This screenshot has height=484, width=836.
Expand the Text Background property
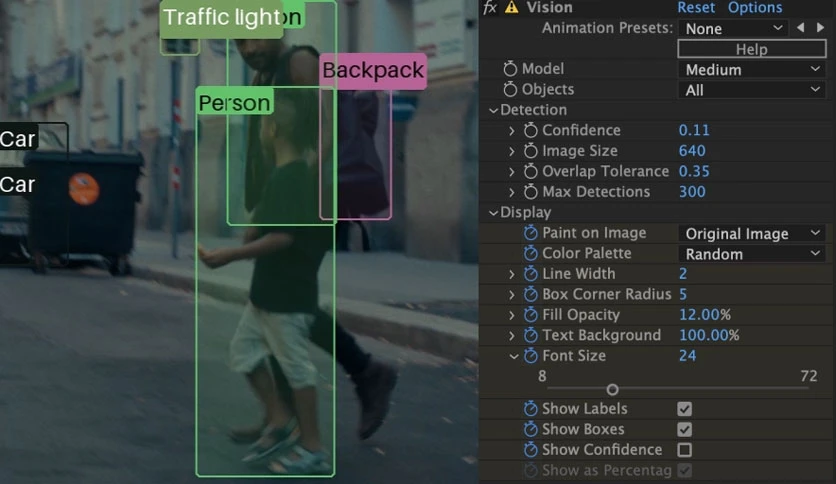pyautogui.click(x=512, y=335)
